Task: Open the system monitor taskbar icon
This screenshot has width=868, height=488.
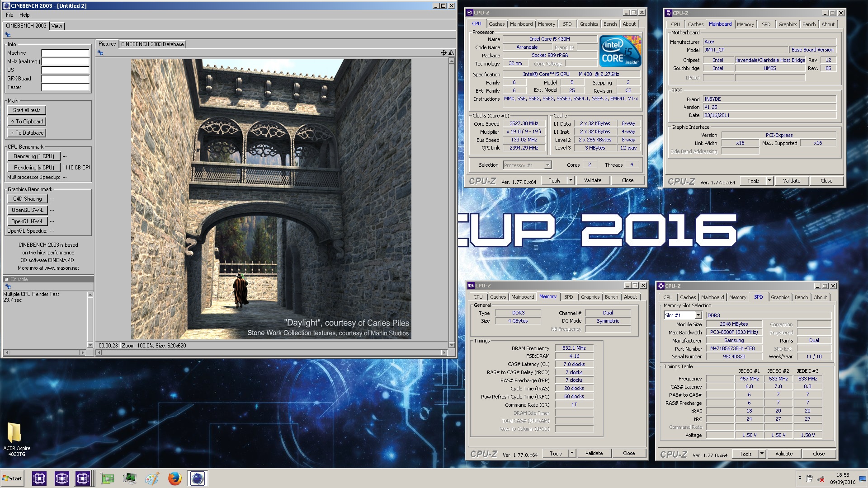Action: pyautogui.click(x=130, y=478)
